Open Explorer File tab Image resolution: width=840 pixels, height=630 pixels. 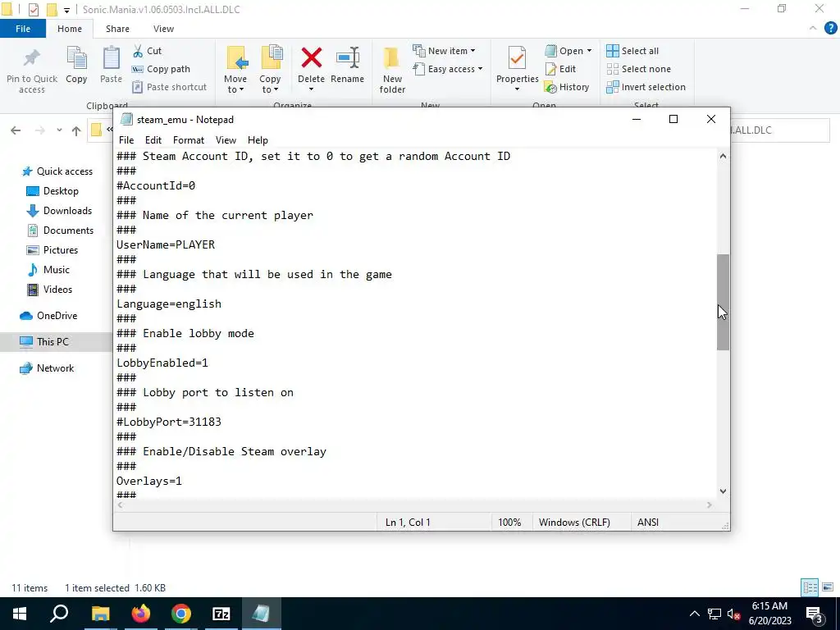click(23, 29)
